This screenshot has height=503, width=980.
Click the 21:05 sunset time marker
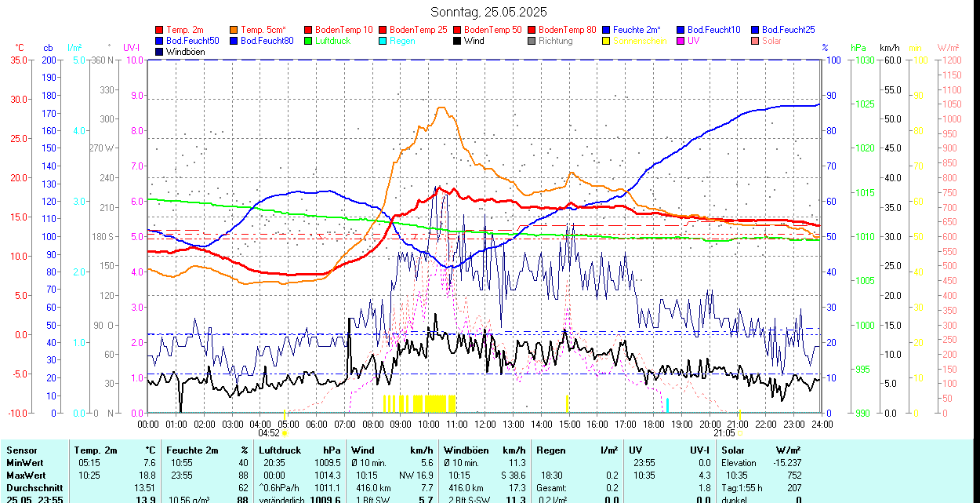(724, 432)
